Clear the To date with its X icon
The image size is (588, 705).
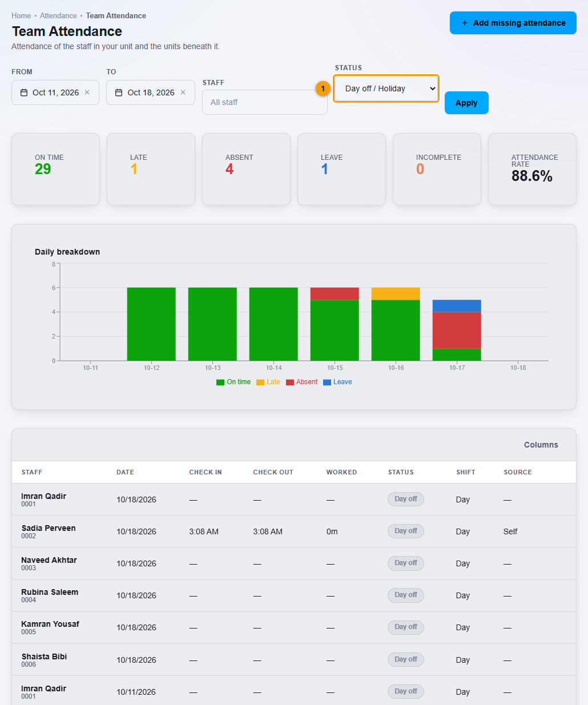(183, 92)
